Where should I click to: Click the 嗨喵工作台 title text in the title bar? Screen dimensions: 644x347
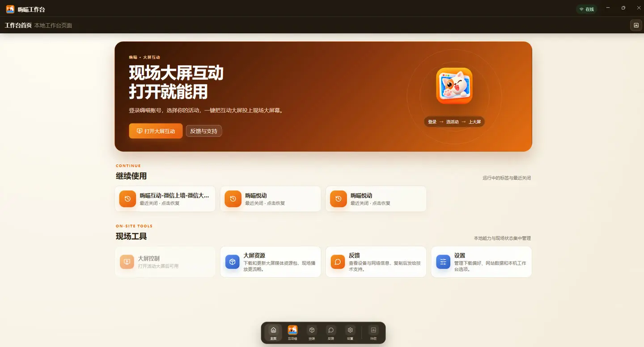[x=31, y=9]
